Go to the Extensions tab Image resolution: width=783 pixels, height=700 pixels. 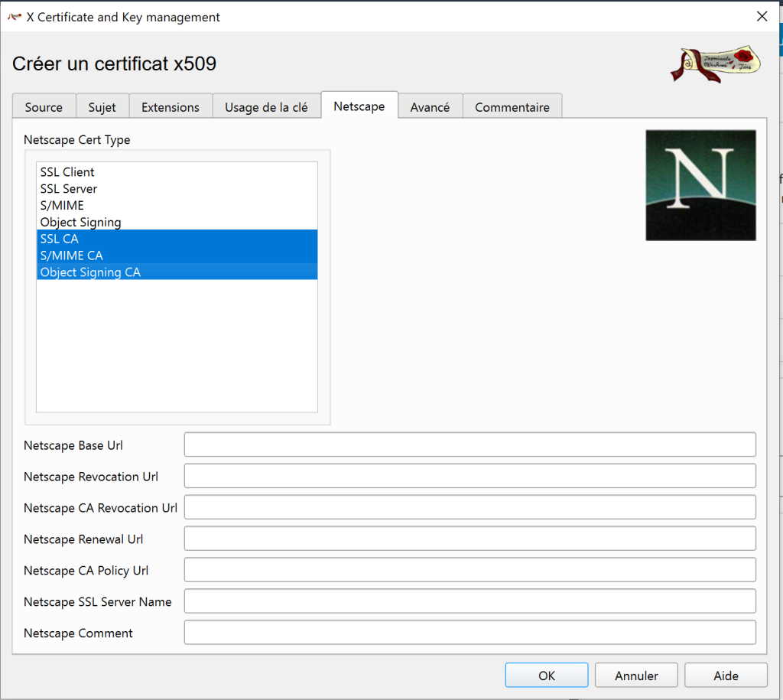coord(171,107)
